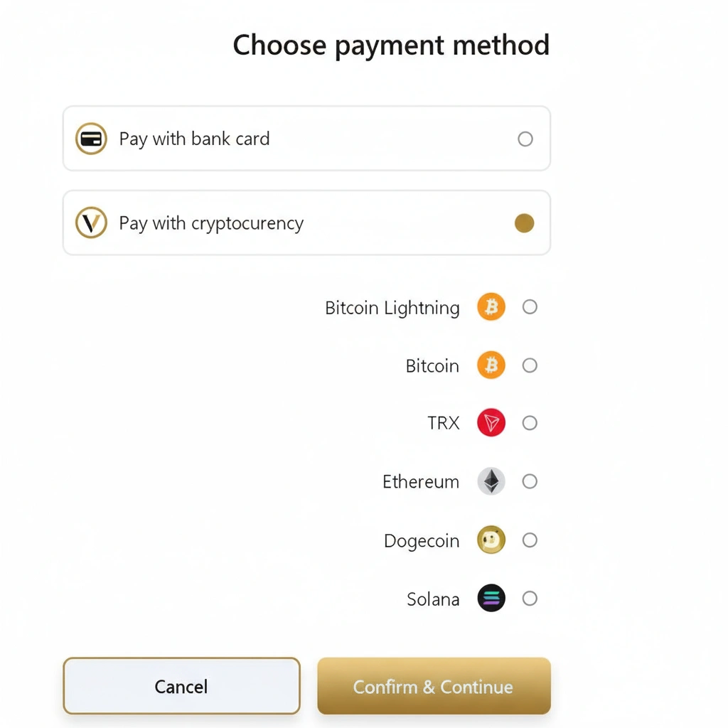Click the red TRX logo icon
728x728 pixels.
(x=491, y=423)
